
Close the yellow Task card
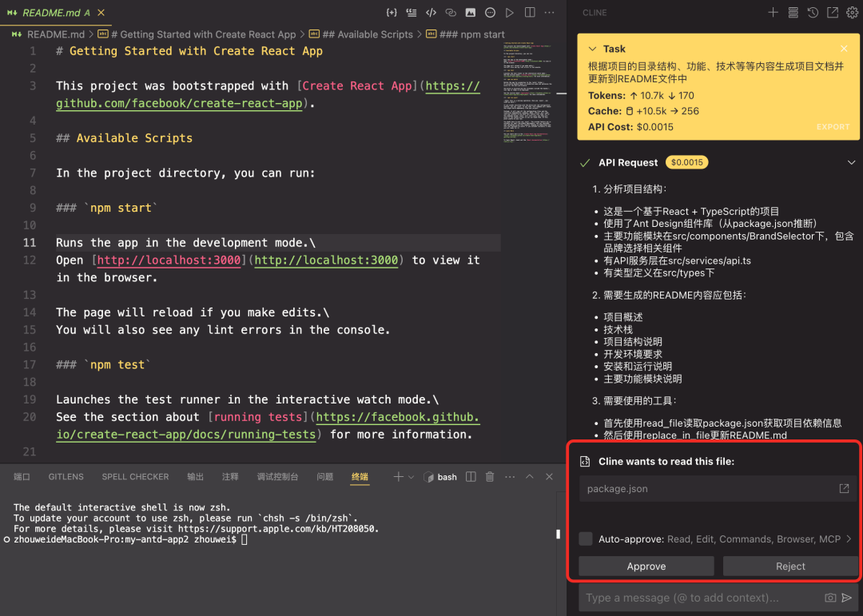pyautogui.click(x=844, y=49)
